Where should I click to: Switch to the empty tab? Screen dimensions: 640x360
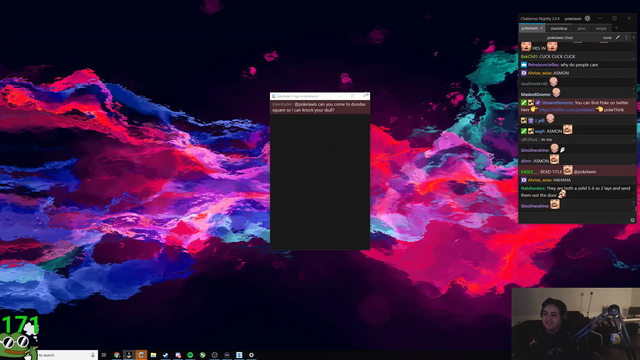click(x=601, y=29)
